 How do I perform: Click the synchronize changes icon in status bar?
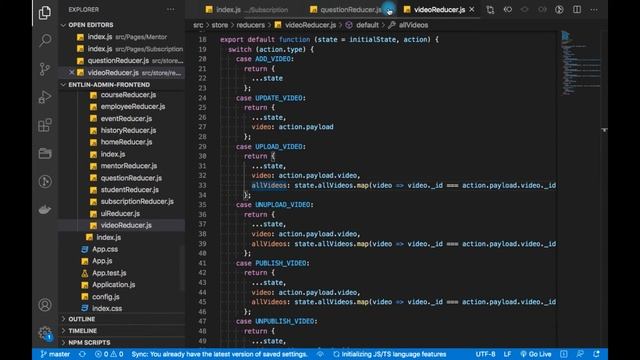tap(82, 354)
